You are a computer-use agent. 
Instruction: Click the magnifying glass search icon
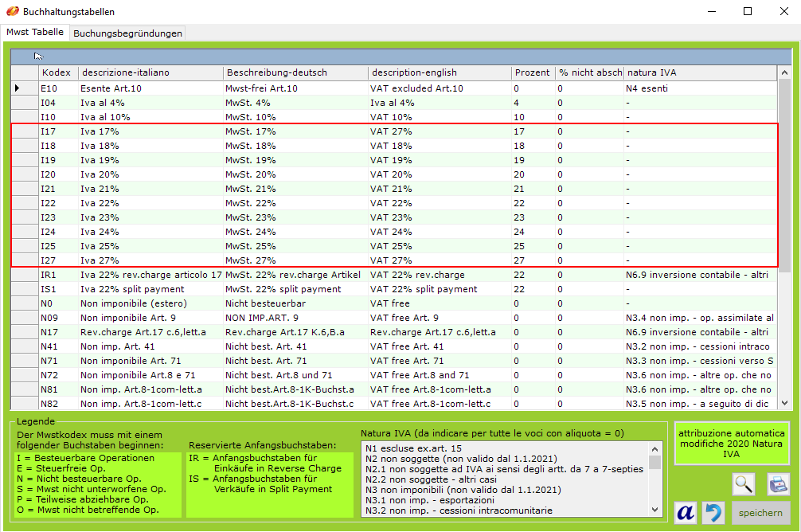click(744, 483)
